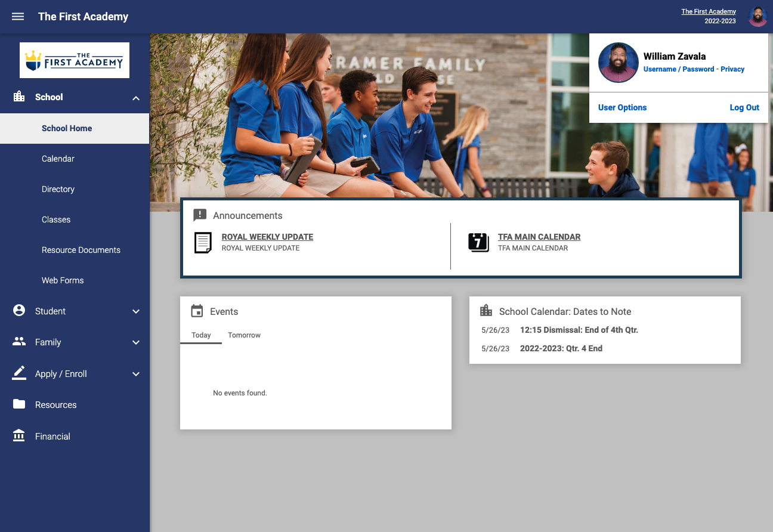Switch to the Tomorrow events tab
Viewport: 773px width, 532px height.
tap(245, 335)
